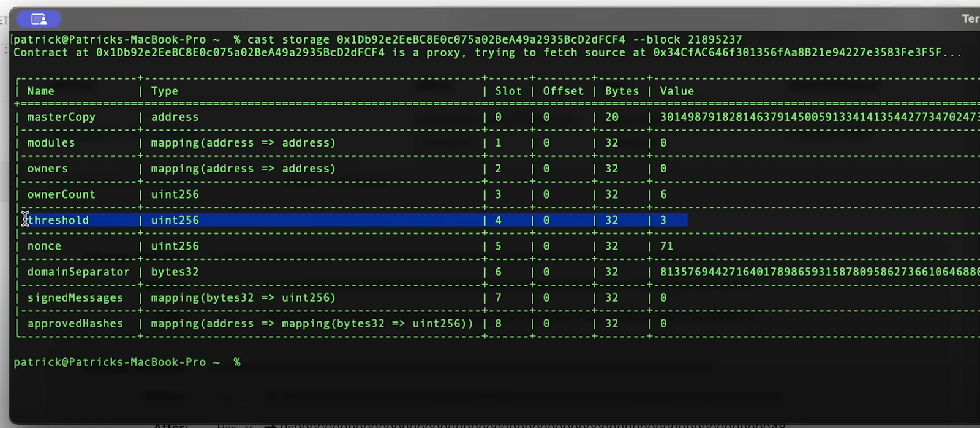Viewport: 980px width, 428px height.
Task: Click slot number '6' in domainSeparator row
Action: pyautogui.click(x=499, y=272)
